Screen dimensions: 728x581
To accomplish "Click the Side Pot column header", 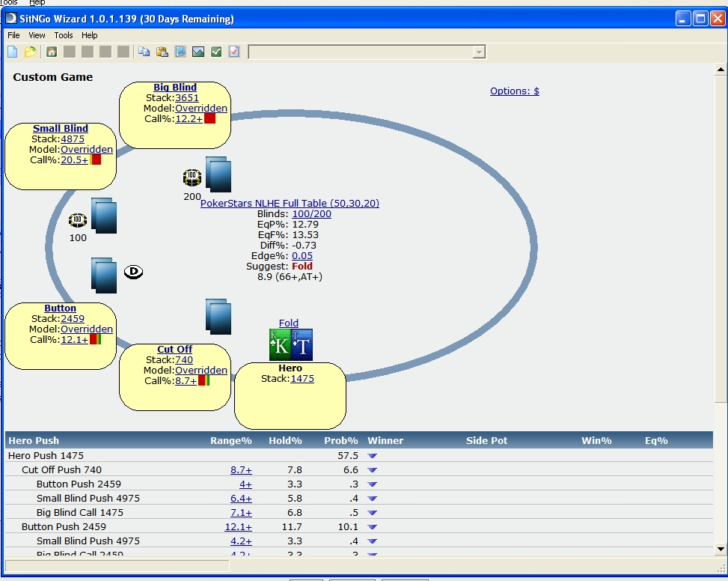I will (x=486, y=441).
